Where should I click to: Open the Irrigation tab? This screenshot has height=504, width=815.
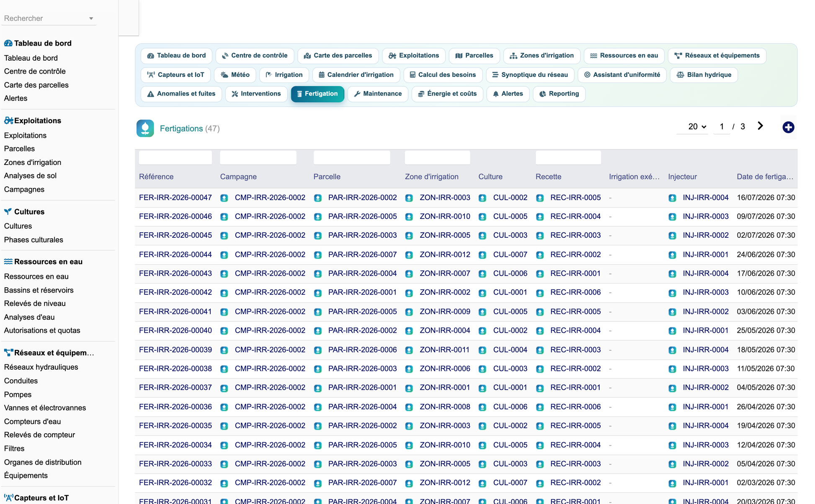(x=284, y=75)
